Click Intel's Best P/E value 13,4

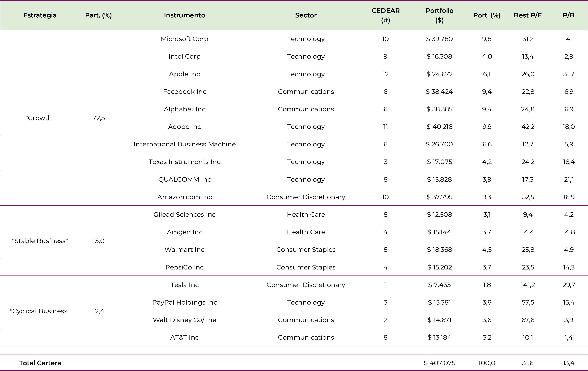(528, 57)
